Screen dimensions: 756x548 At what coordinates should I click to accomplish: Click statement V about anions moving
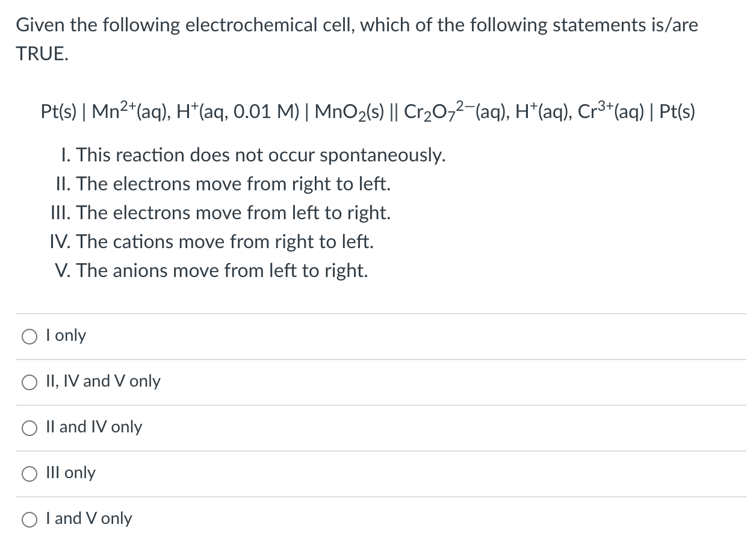click(211, 271)
